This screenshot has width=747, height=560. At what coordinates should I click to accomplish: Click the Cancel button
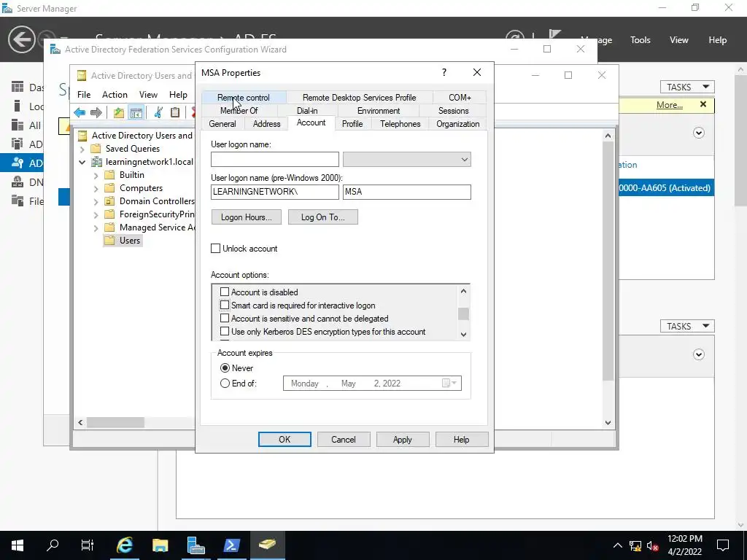click(344, 440)
